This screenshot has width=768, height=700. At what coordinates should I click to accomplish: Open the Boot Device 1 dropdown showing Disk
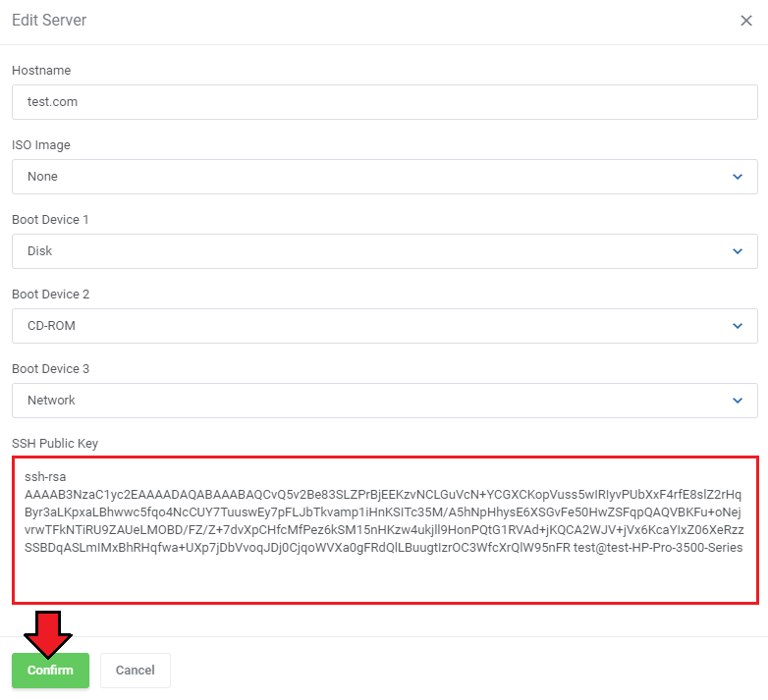click(x=384, y=251)
